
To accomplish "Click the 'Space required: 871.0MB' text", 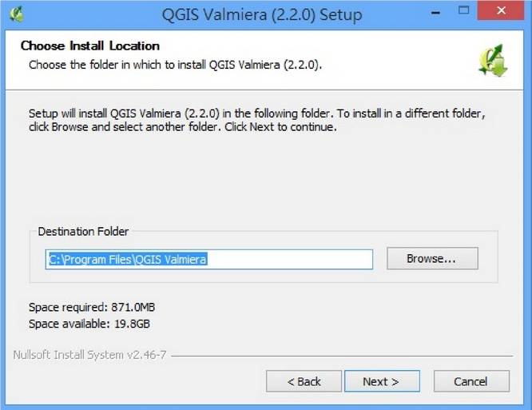I will (x=92, y=307).
